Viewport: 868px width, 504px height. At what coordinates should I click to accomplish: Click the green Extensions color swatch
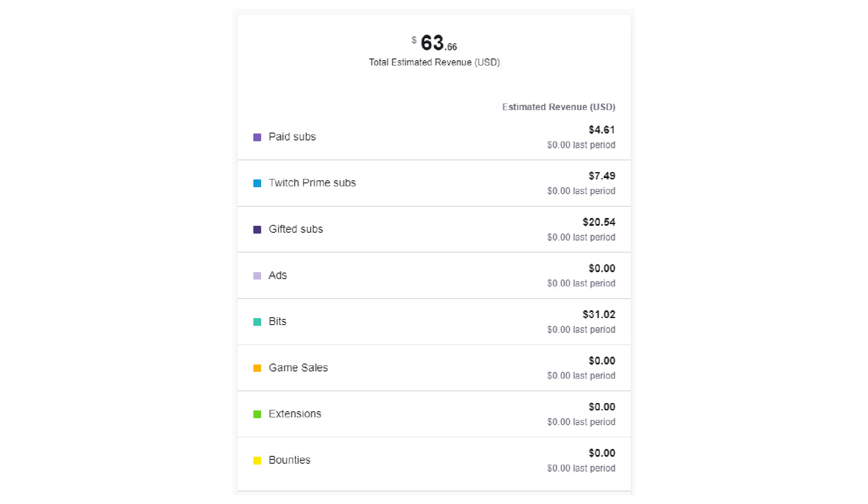pyautogui.click(x=257, y=414)
